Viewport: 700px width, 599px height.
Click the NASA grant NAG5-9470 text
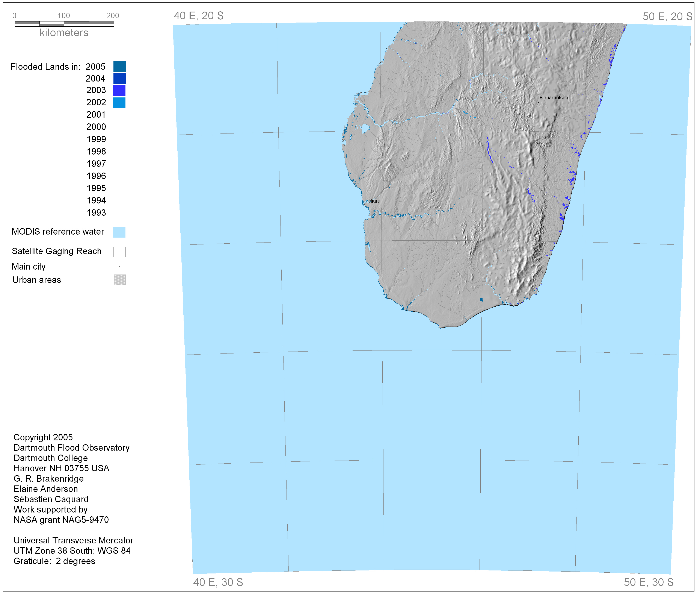pos(61,520)
